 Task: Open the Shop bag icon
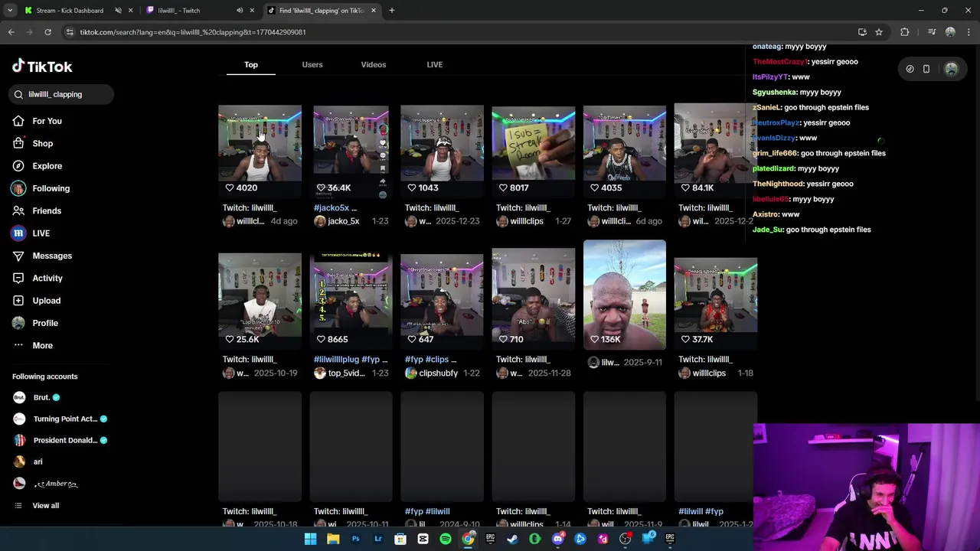pos(18,143)
